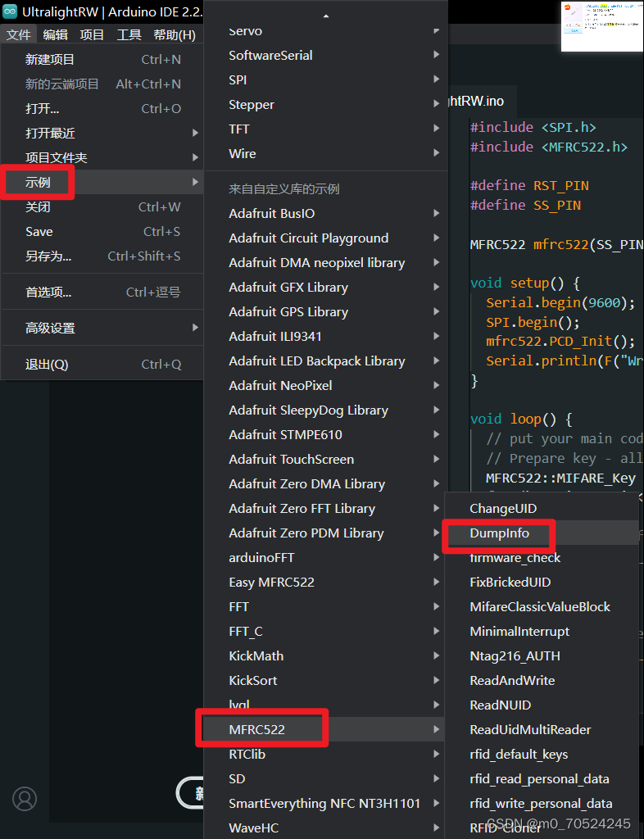
Task: Load the Ntag216_AUTH example
Action: point(543,656)
